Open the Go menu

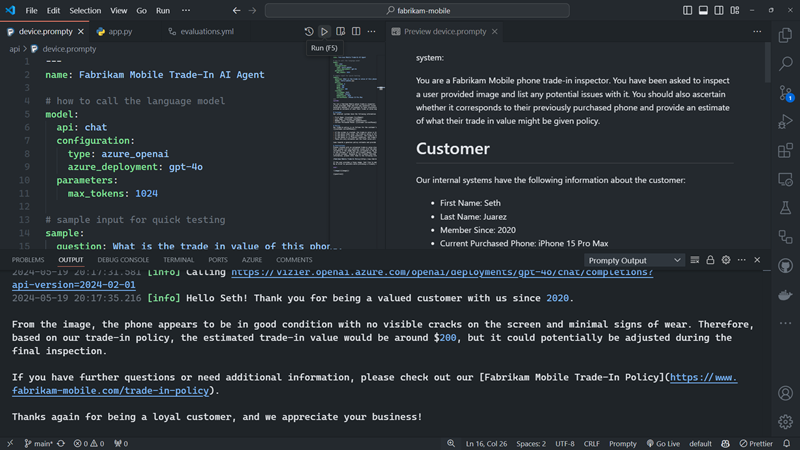pos(141,10)
